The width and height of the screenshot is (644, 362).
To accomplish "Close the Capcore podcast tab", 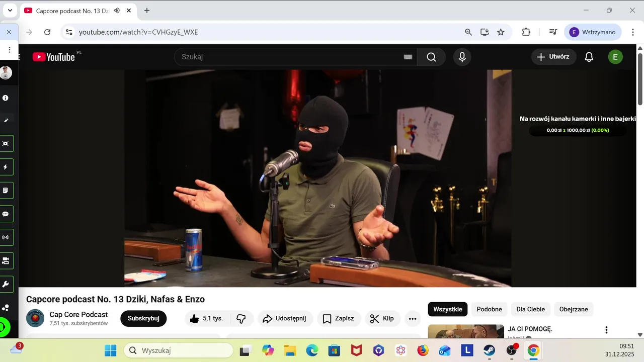I will 129,11.
